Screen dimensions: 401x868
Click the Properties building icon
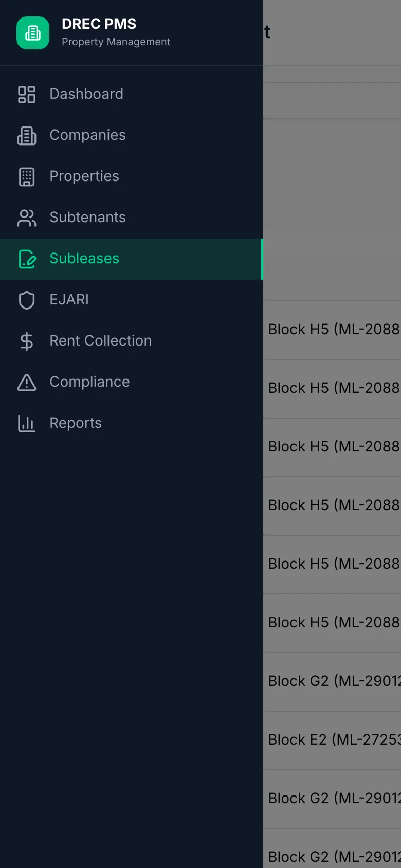27,177
